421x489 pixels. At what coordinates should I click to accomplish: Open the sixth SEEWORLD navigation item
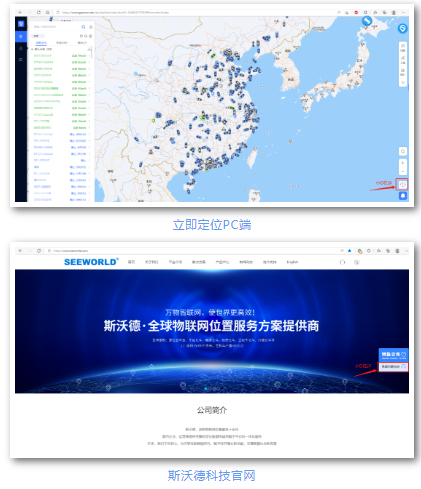(x=246, y=262)
